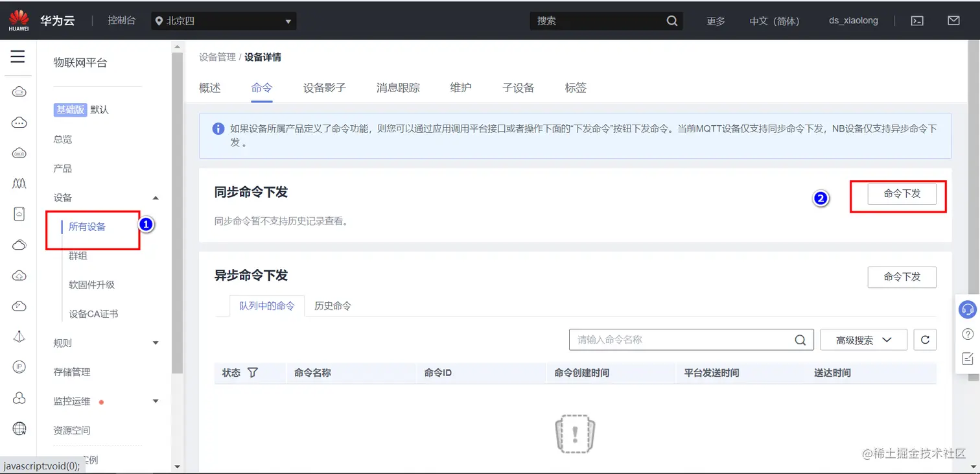Screen dimensions: 980x474
Task: Click the 基础版 badge in sidebar
Action: click(70, 110)
